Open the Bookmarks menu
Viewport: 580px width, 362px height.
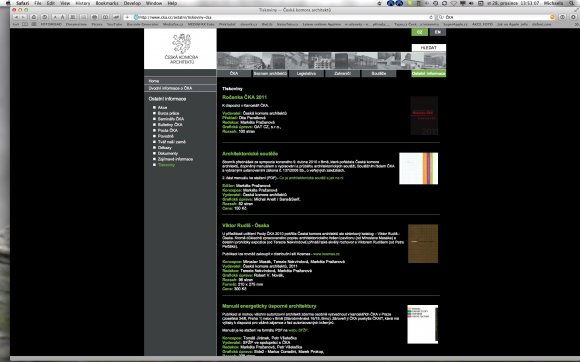107,3
